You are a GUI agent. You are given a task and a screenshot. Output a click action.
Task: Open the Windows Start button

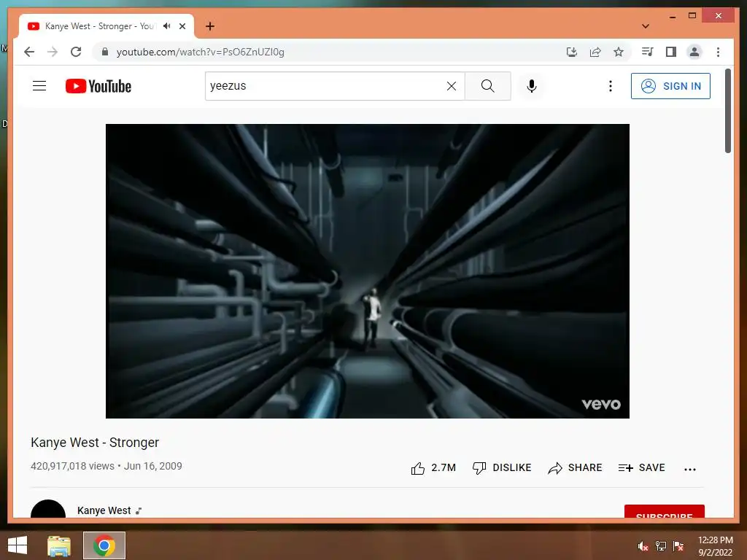[x=18, y=545]
